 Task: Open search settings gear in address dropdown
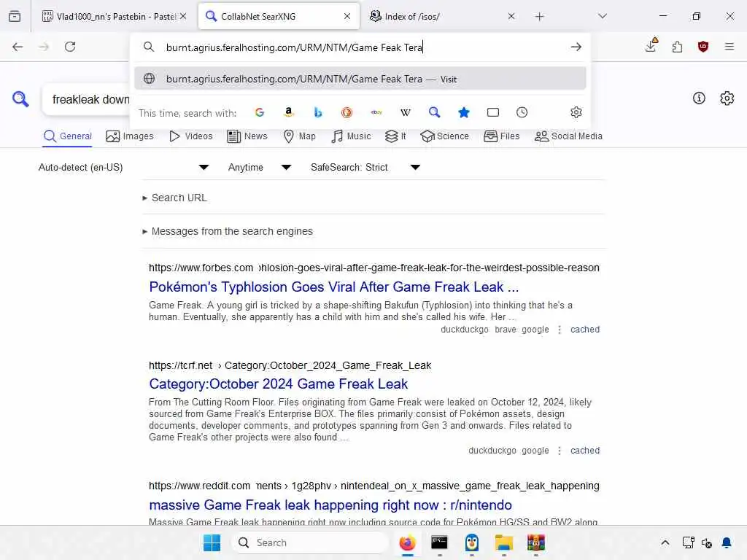click(576, 112)
